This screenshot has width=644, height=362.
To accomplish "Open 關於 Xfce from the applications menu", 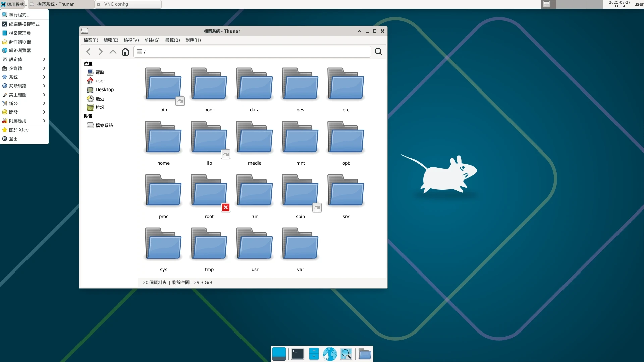I will point(18,130).
